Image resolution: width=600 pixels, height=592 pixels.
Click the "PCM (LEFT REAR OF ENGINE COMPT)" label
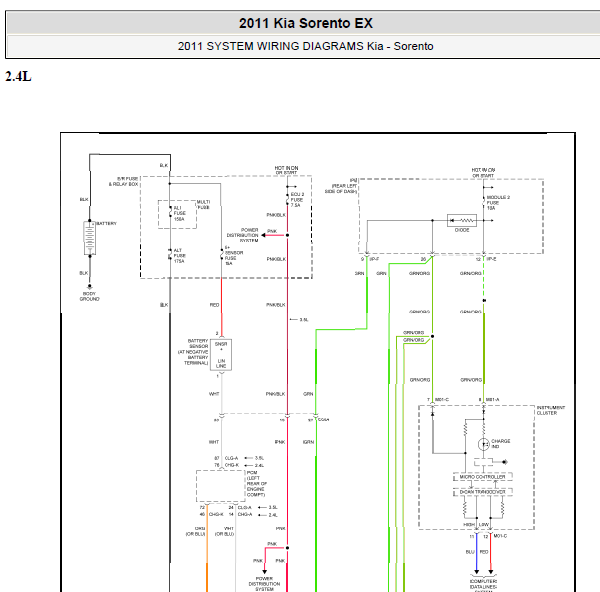[x=257, y=484]
